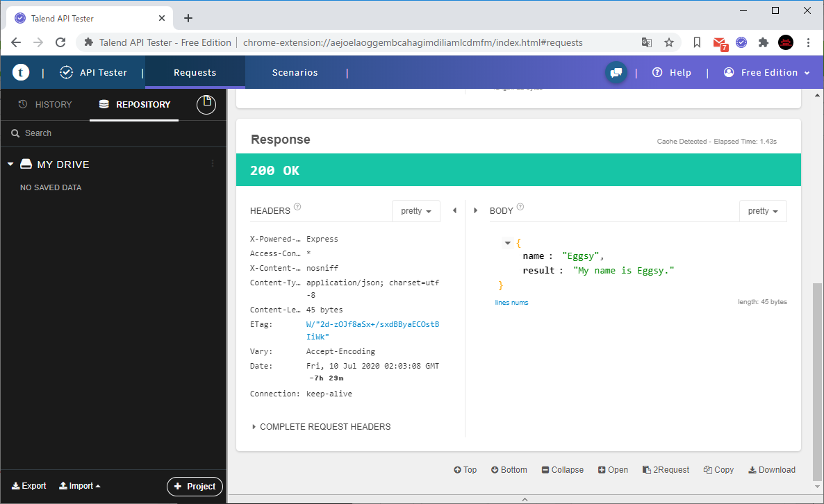The image size is (824, 504).
Task: Click the search magnifier icon in the sidebar
Action: pos(15,133)
